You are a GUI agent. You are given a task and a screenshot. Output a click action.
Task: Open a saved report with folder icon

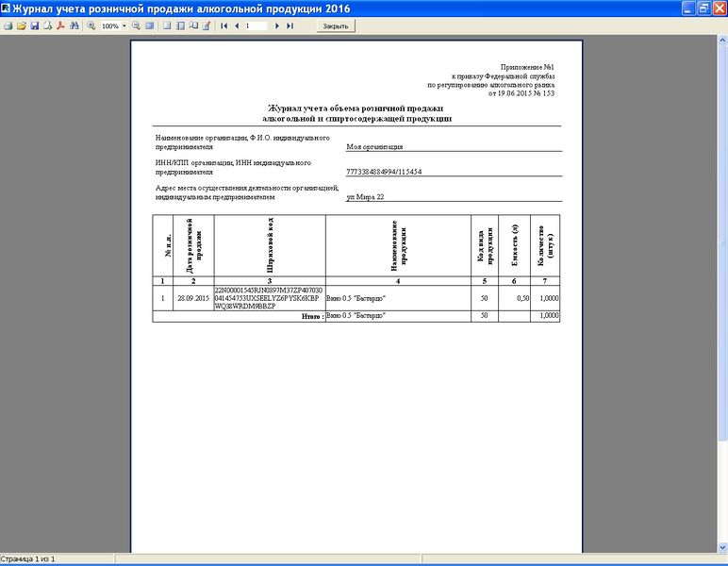point(22,26)
